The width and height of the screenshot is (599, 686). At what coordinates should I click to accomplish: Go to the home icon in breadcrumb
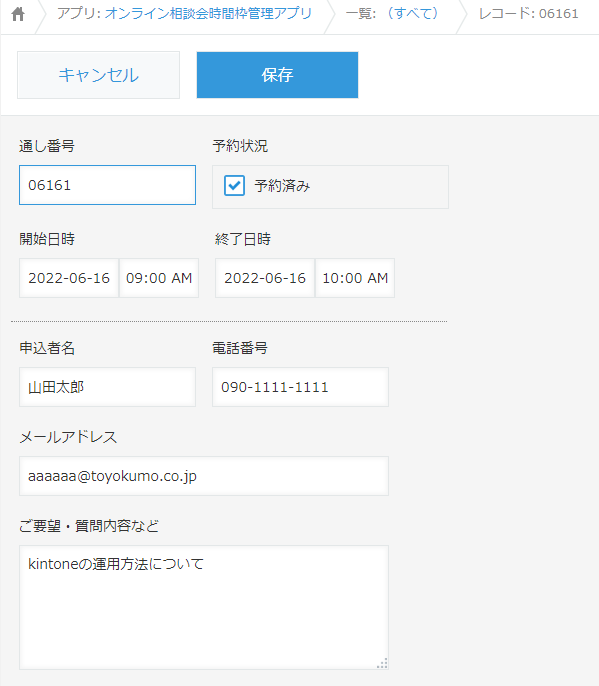(18, 14)
